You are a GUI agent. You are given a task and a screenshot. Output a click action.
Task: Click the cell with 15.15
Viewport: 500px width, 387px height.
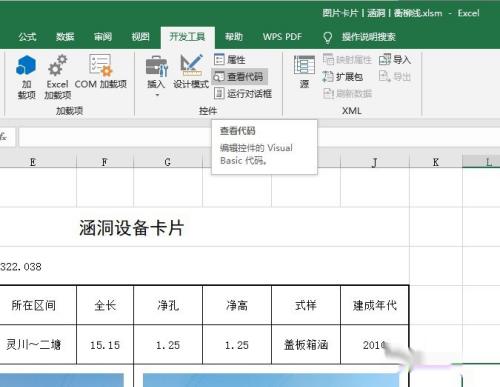pos(105,344)
